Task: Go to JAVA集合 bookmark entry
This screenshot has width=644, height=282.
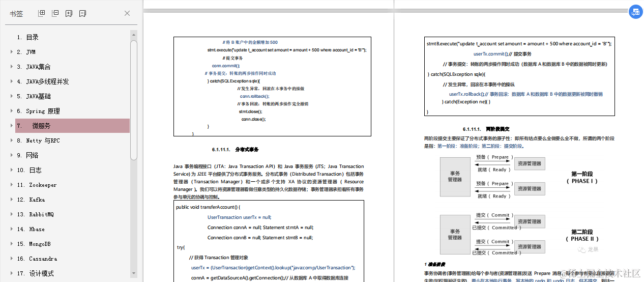Action: (x=34, y=67)
